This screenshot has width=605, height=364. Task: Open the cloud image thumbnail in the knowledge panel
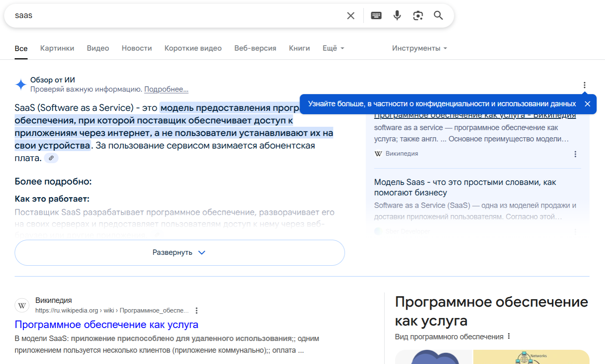click(433, 357)
